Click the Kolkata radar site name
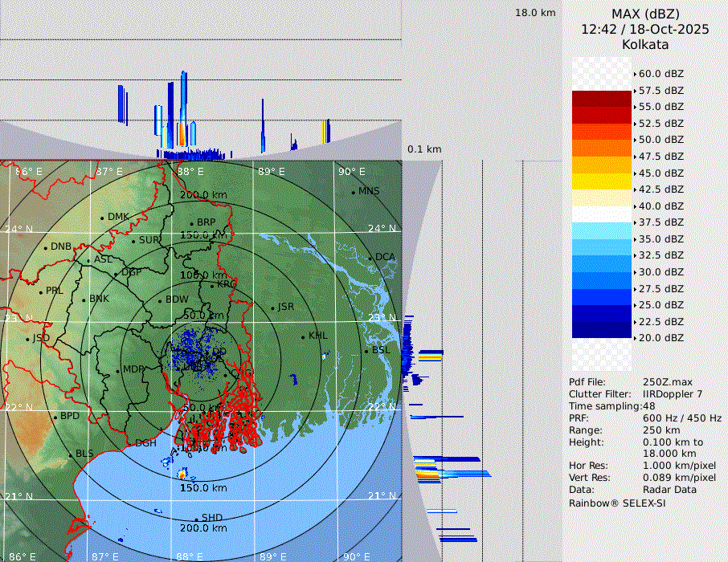The image size is (728, 562). tap(645, 45)
